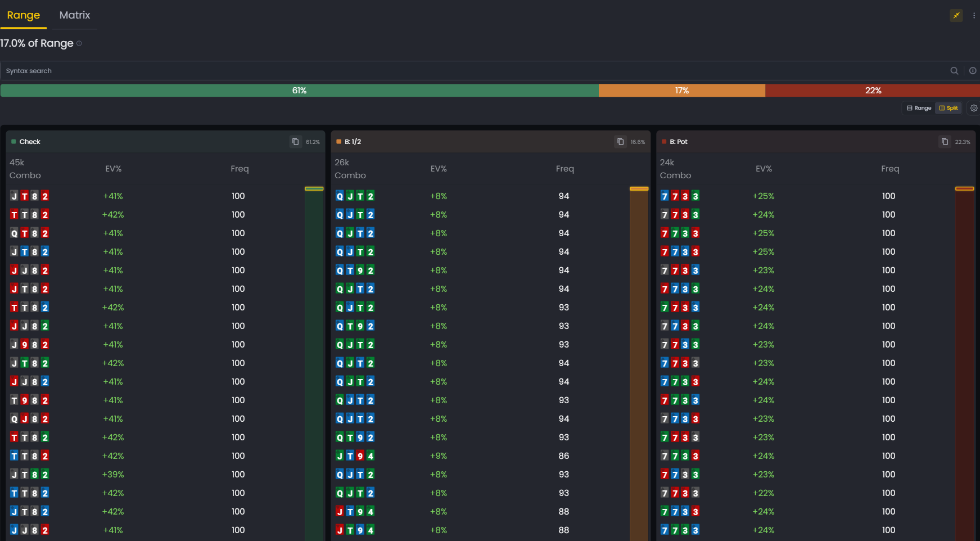This screenshot has width=980, height=541.
Task: Click the orange 17% bet bar segment
Action: coord(681,91)
